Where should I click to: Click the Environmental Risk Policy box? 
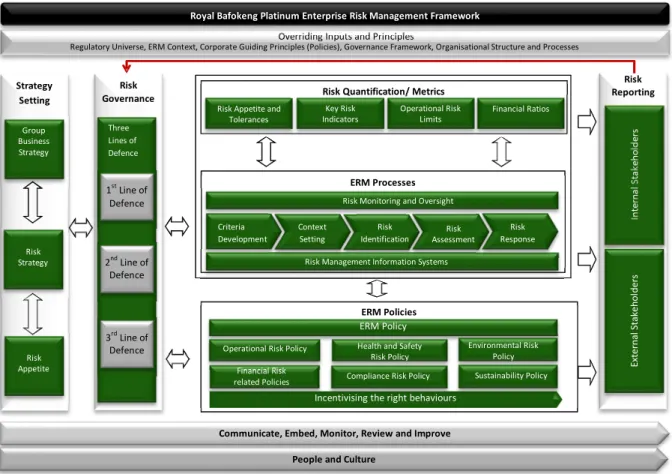point(508,350)
